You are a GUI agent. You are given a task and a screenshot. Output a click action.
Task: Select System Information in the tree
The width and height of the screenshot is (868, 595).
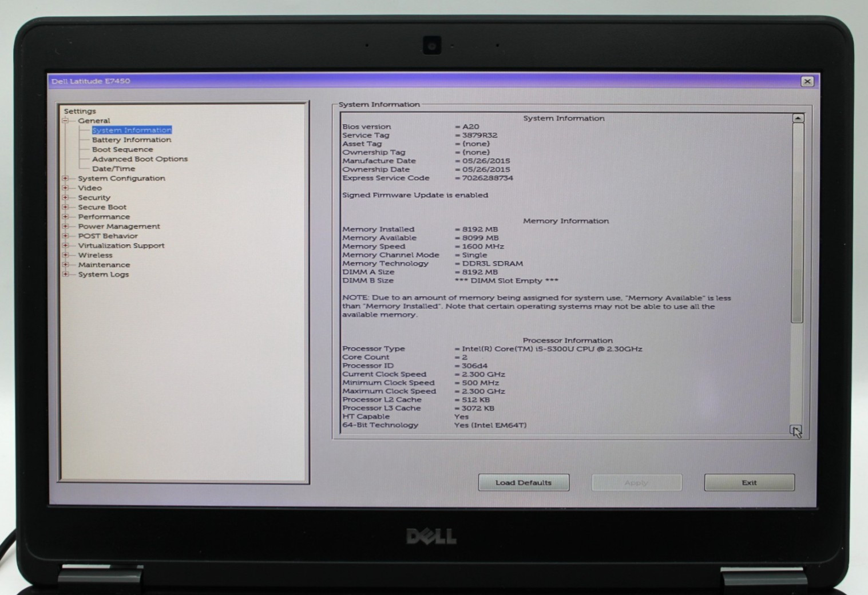click(x=132, y=130)
